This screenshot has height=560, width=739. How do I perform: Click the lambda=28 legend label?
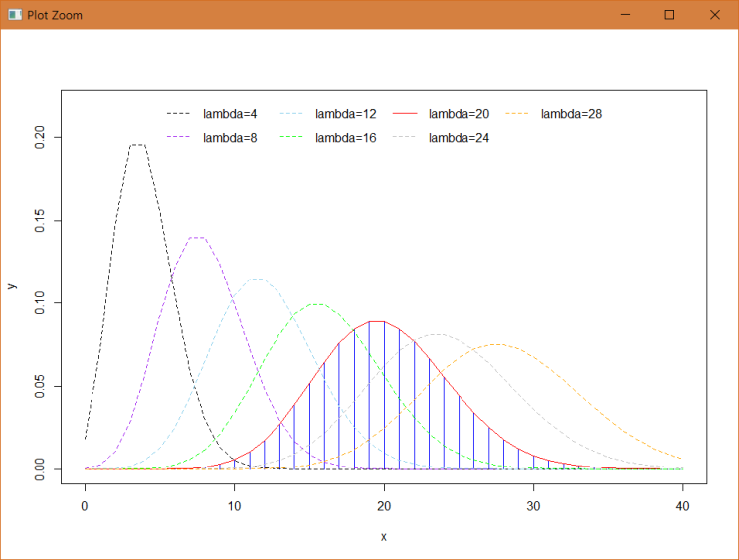tap(571, 114)
